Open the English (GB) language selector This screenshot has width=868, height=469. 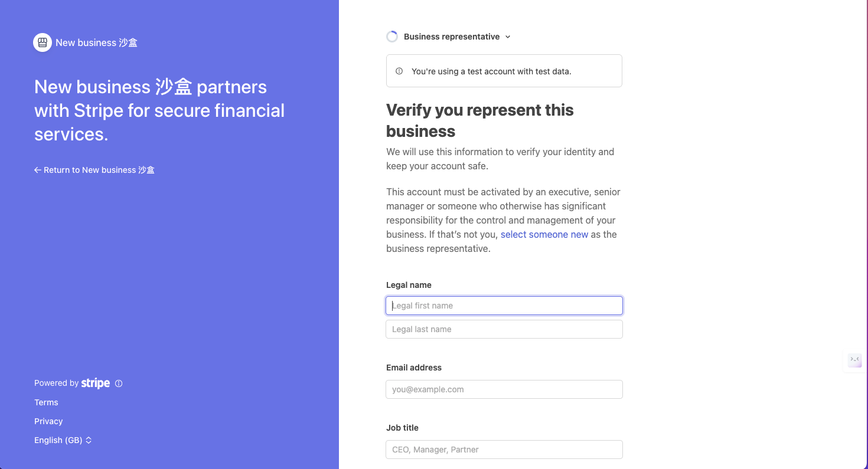coord(58,440)
